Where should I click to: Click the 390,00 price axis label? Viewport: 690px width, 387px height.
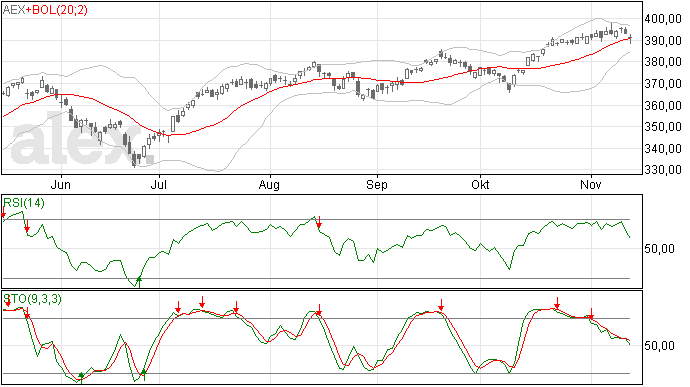pyautogui.click(x=663, y=41)
